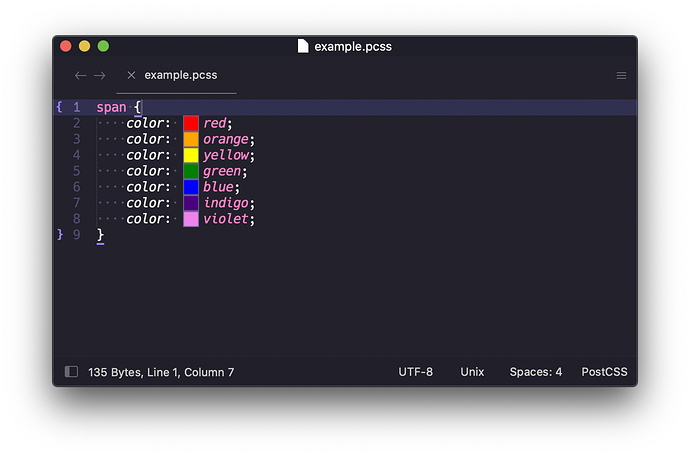This screenshot has width=690, height=456.
Task: Click the value 'yellow' in code
Action: [226, 155]
